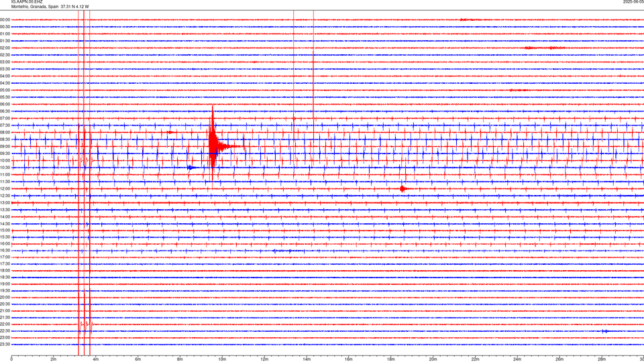Pick the 15:00 row label
The width and height of the screenshot is (644, 362).
(5, 230)
